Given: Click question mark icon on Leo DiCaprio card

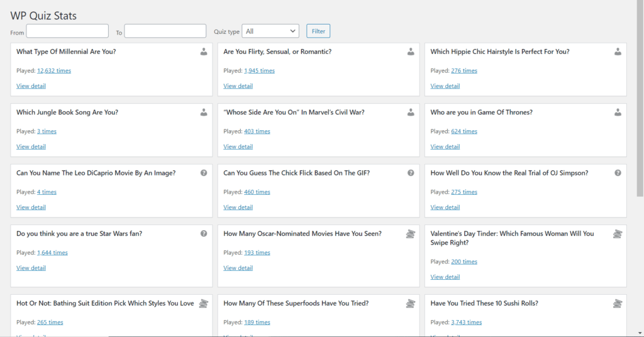Looking at the screenshot, I should pos(204,173).
